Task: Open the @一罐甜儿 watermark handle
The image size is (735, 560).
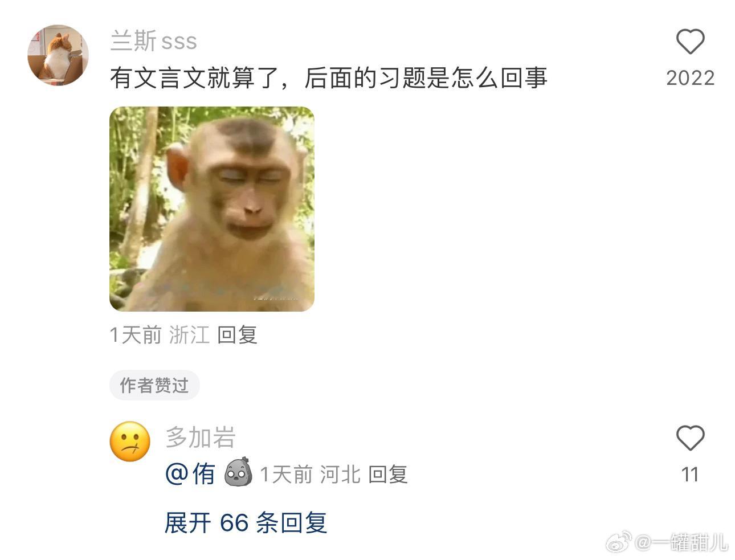Action: (681, 542)
